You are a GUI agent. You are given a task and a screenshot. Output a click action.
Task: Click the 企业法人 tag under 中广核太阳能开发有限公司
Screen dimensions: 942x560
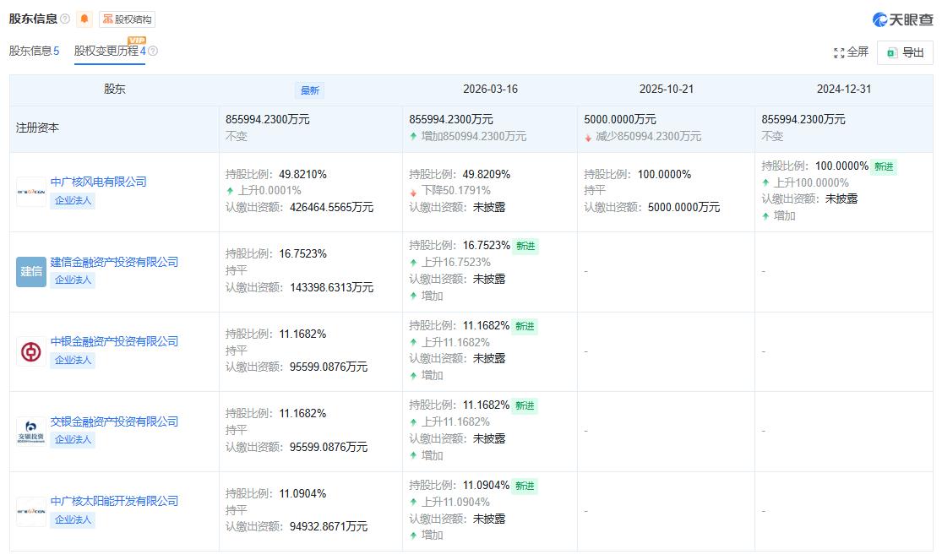pyautogui.click(x=73, y=520)
